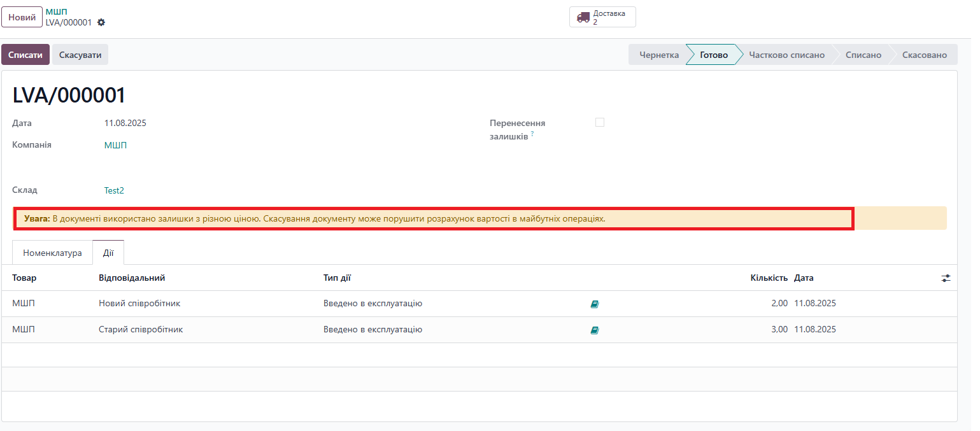Open book icon in Старий співробітник row
The image size is (980, 431).
(595, 330)
